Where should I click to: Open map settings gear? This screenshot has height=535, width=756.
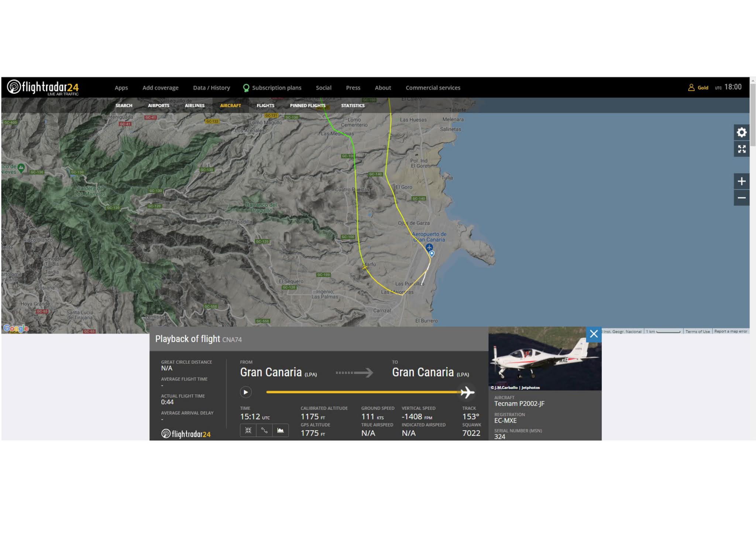742,132
